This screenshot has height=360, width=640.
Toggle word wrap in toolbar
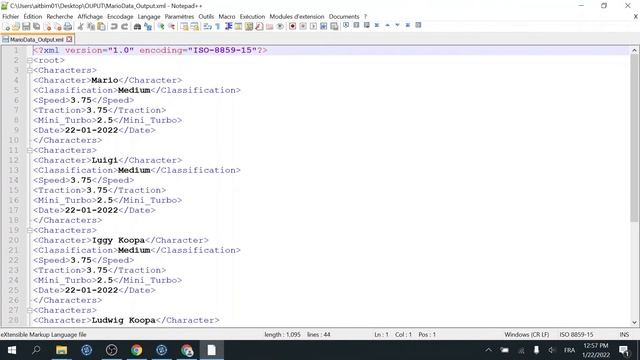(208, 27)
